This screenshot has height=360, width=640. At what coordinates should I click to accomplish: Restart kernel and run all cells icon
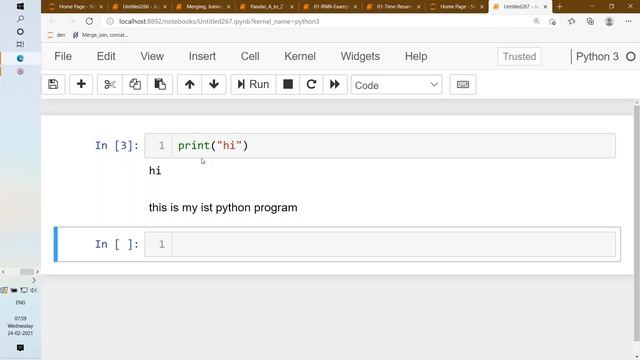click(335, 84)
